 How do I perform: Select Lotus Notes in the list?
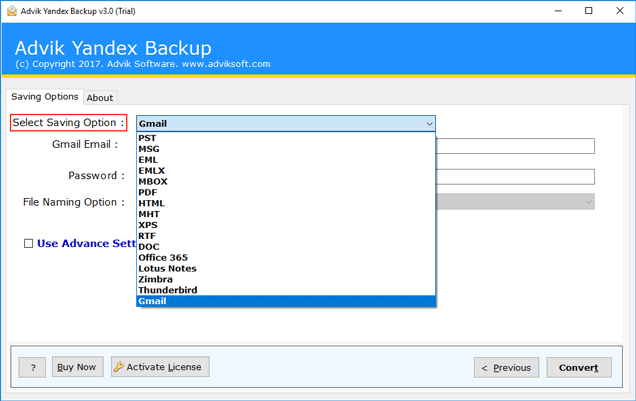[x=286, y=268]
